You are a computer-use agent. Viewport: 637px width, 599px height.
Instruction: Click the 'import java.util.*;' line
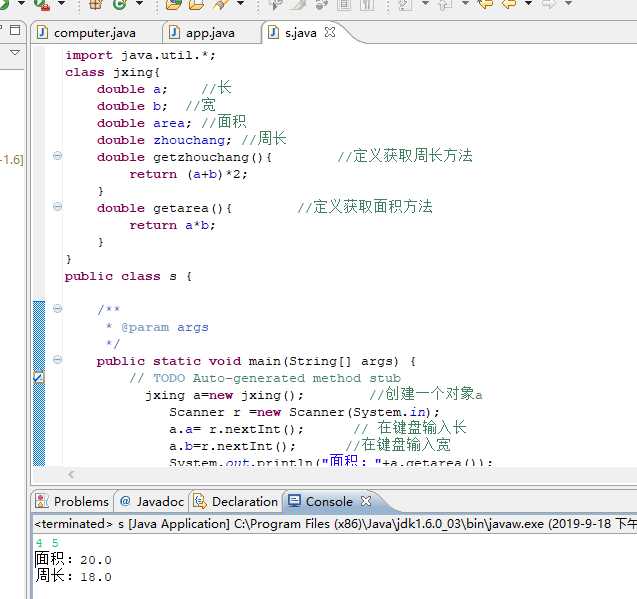pos(140,55)
